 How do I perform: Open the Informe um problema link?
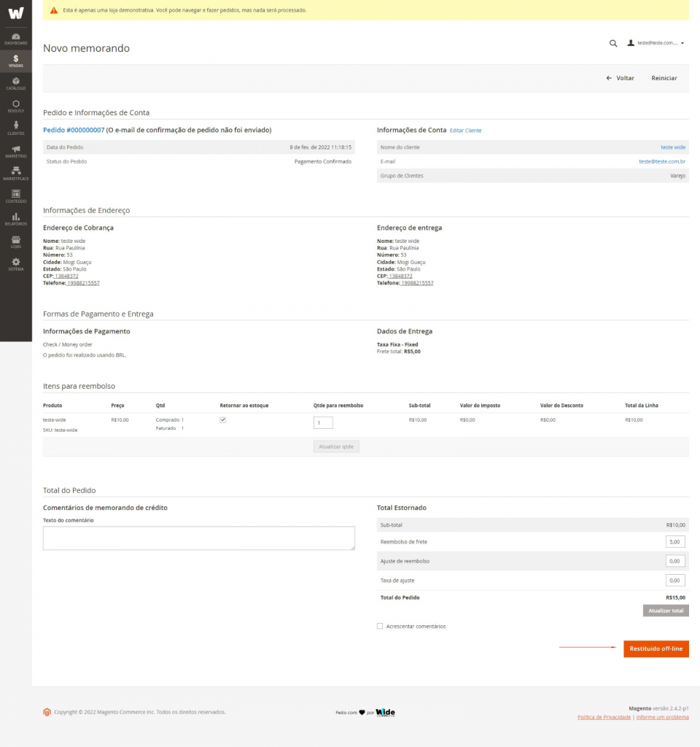point(662,717)
